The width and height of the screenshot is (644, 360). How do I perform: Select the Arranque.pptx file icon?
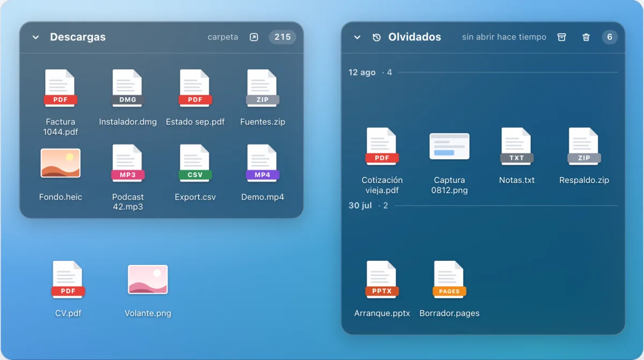pos(382,280)
